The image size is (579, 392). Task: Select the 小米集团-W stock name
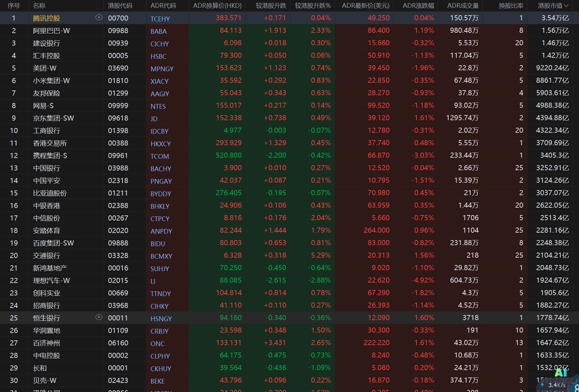coord(51,81)
